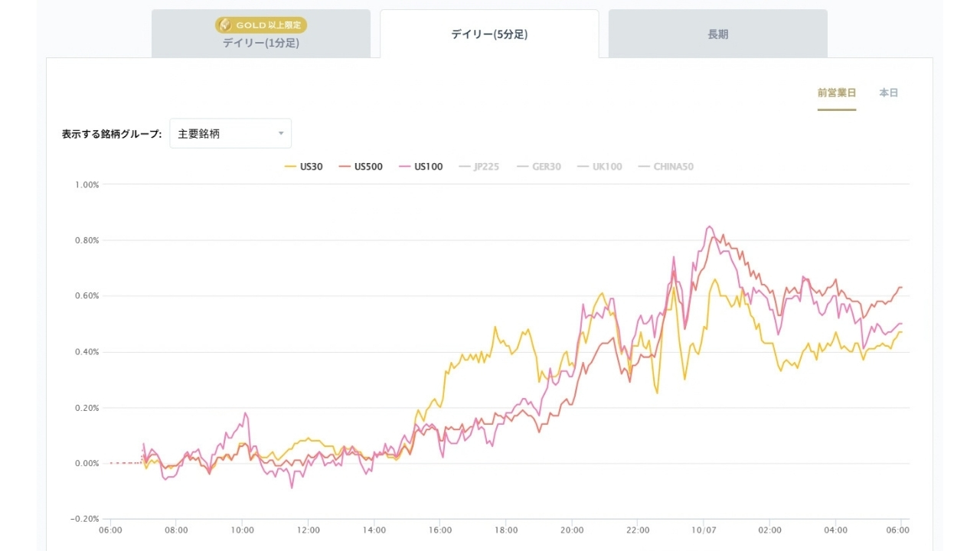Click the 10/07 date axis label
The image size is (980, 551).
[704, 530]
